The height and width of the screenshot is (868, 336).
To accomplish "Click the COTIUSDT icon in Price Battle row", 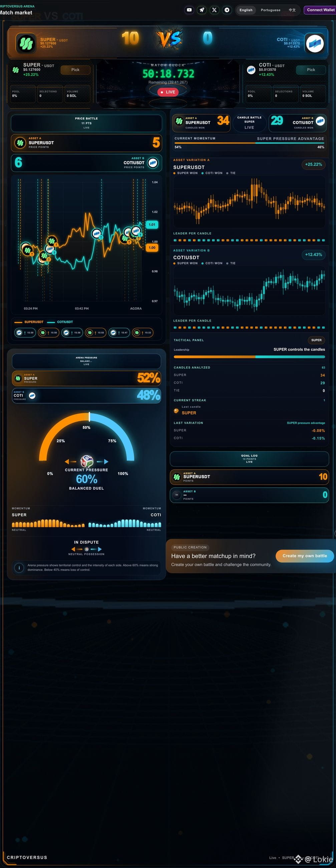I will (153, 163).
